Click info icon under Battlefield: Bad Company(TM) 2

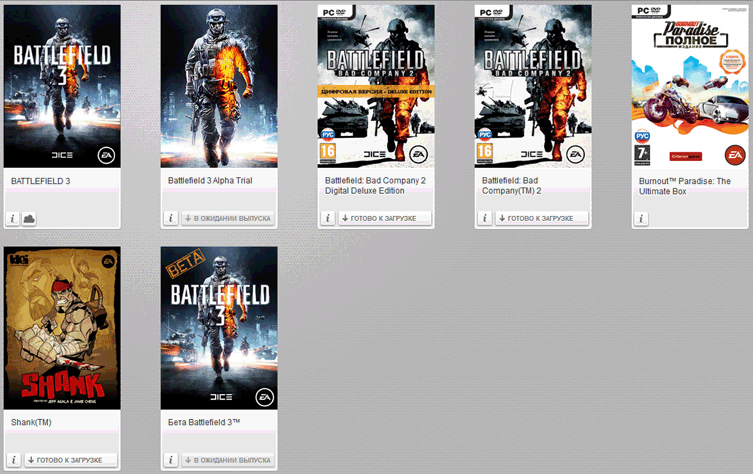(484, 218)
